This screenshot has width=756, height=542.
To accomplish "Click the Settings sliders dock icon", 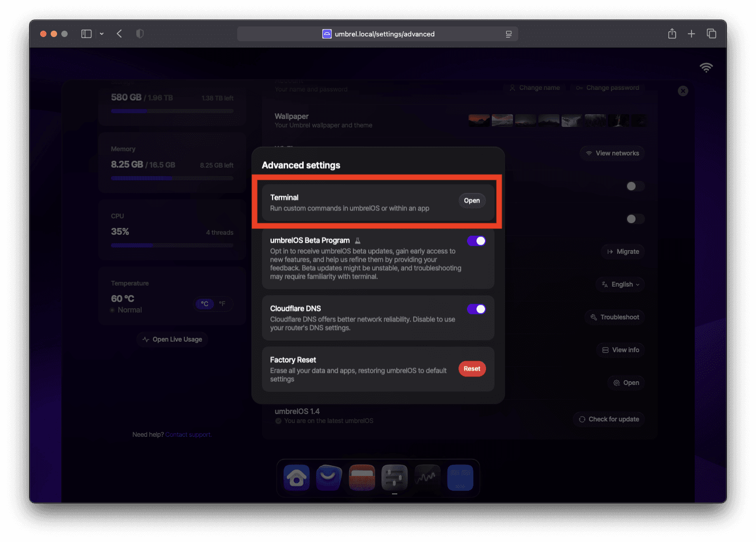I will [x=395, y=477].
